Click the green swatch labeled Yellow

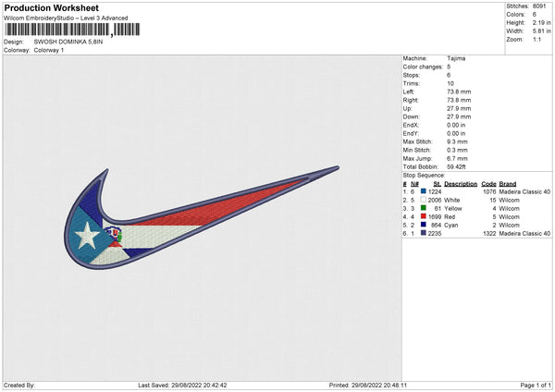coord(423,208)
